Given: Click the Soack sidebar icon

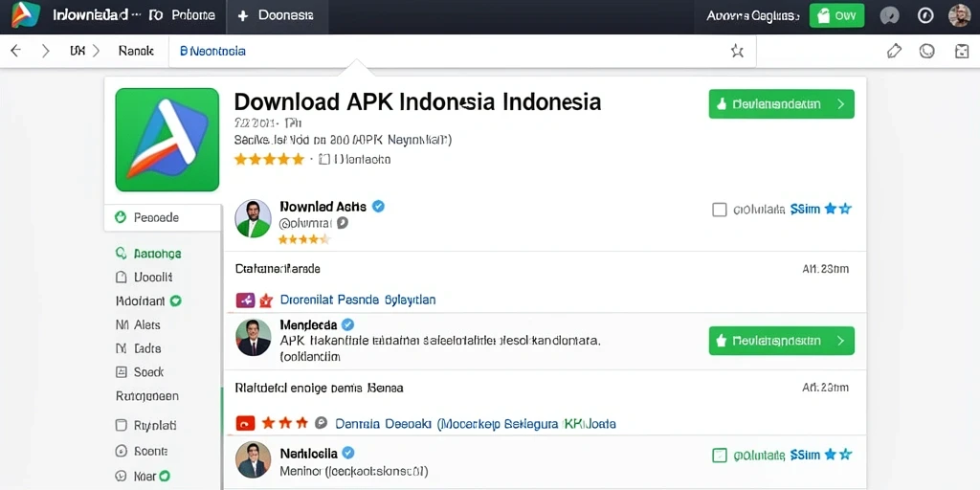Looking at the screenshot, I should pyautogui.click(x=122, y=372).
